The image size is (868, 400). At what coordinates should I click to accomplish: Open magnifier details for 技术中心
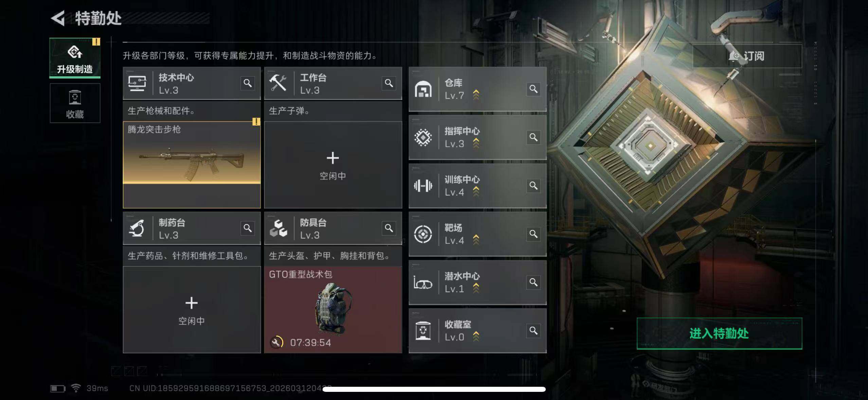pos(248,83)
